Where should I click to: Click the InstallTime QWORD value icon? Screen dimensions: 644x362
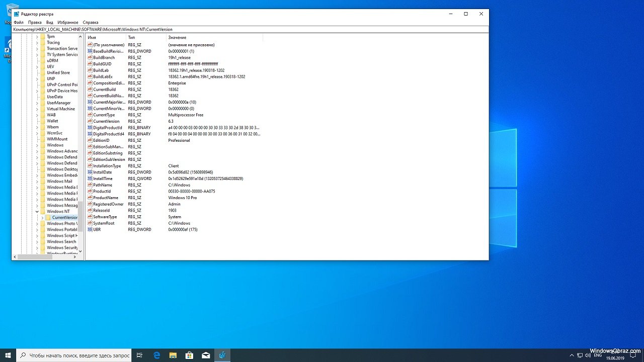pyautogui.click(x=90, y=178)
